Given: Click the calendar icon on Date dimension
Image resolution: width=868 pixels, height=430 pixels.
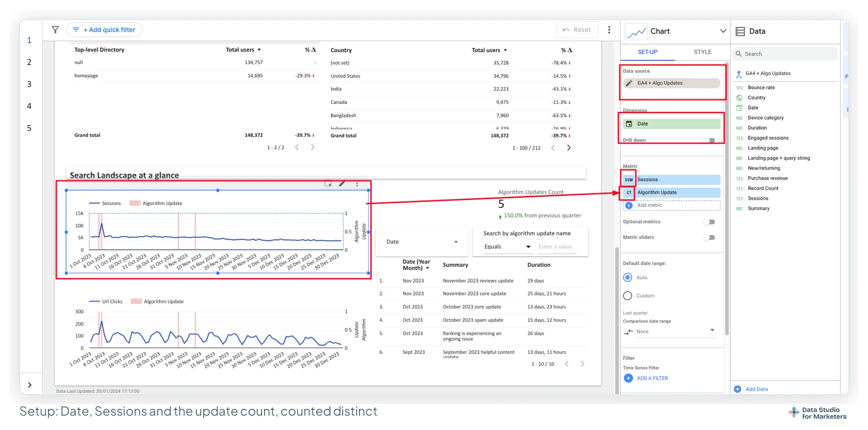Looking at the screenshot, I should [x=629, y=124].
